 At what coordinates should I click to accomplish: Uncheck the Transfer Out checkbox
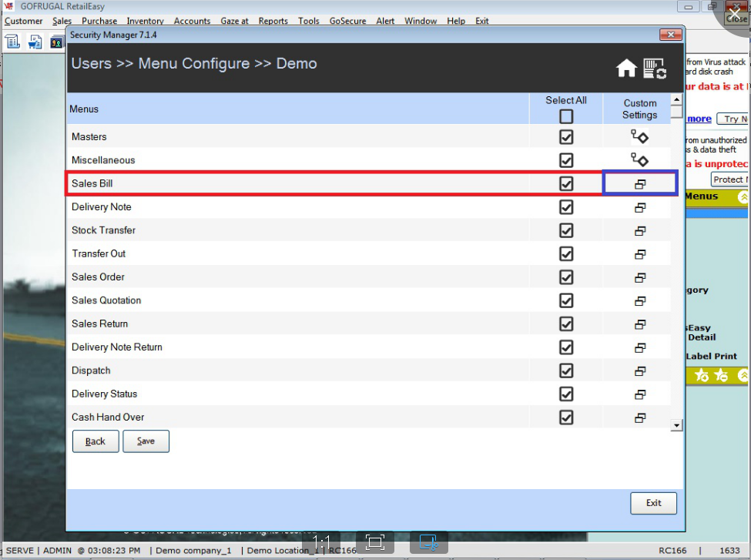(x=566, y=253)
